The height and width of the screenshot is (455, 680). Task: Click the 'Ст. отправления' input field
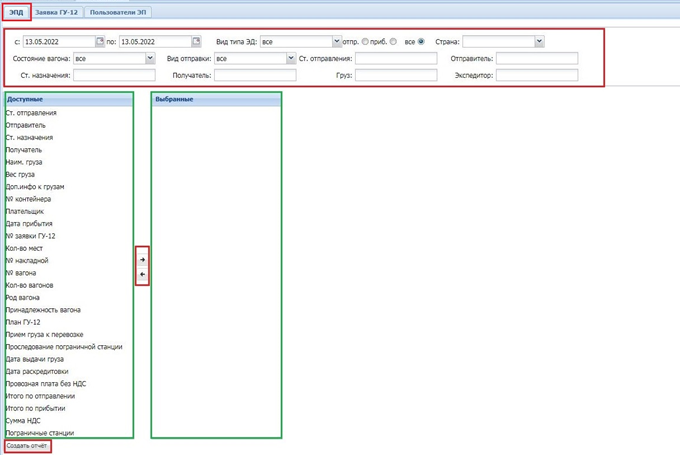(x=396, y=59)
